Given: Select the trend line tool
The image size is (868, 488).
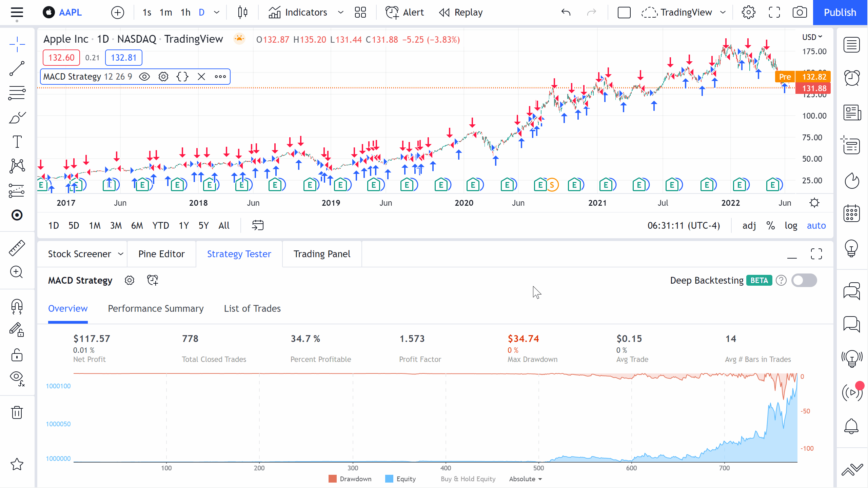Looking at the screenshot, I should click(17, 69).
